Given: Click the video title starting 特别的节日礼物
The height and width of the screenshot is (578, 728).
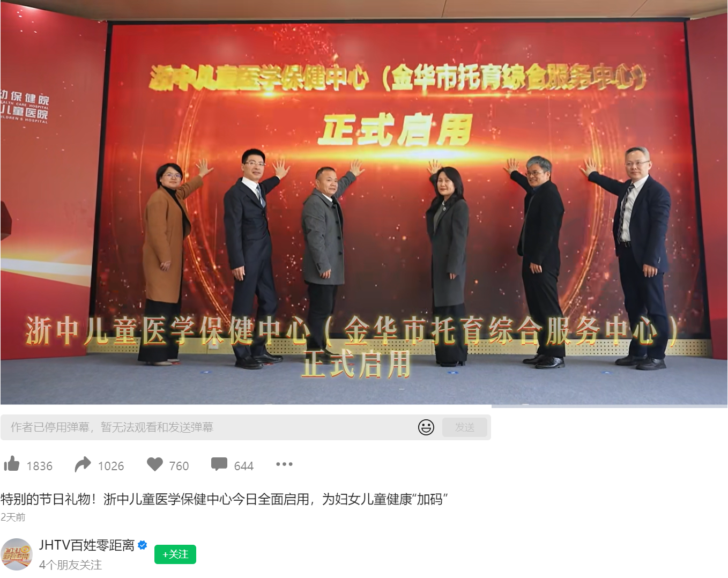Looking at the screenshot, I should click(224, 499).
